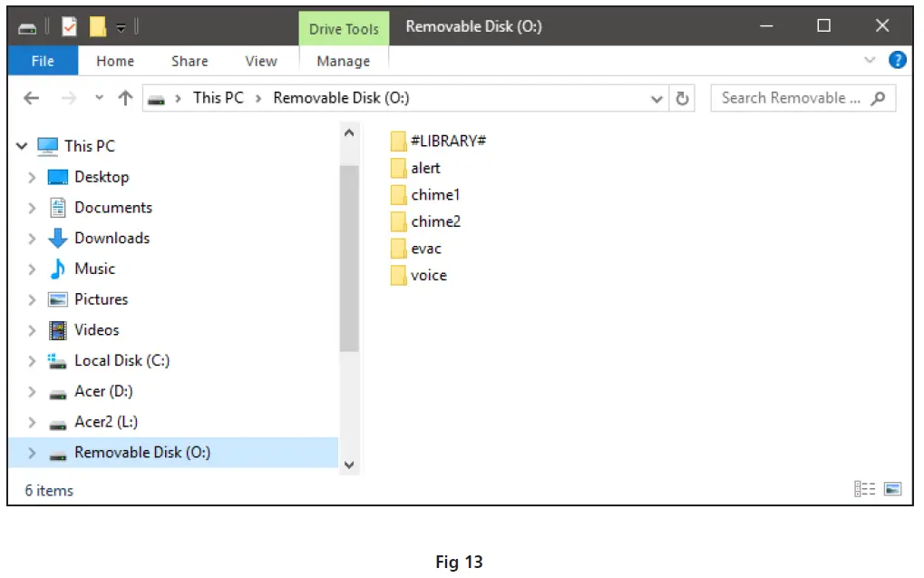The height and width of the screenshot is (578, 924).
Task: Select Desktop in the navigation pane
Action: [102, 177]
